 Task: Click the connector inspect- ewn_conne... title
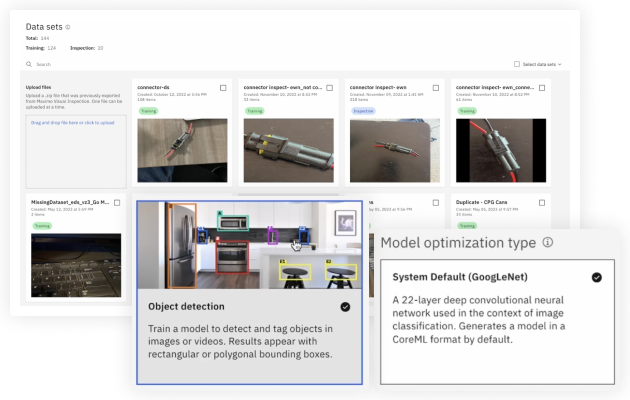pos(495,87)
